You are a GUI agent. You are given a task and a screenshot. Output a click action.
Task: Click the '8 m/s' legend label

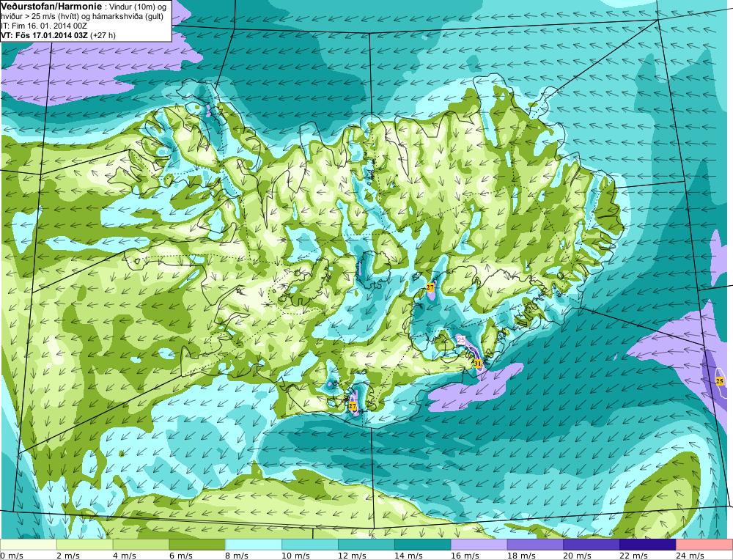(237, 556)
